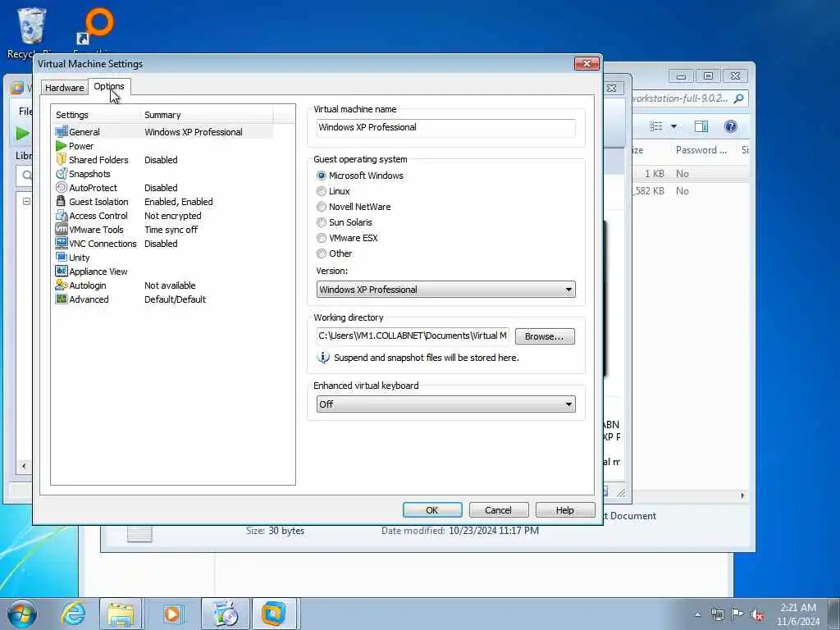Click the VMware library scroll left arrow
Screen dimensions: 840x630
click(x=24, y=466)
